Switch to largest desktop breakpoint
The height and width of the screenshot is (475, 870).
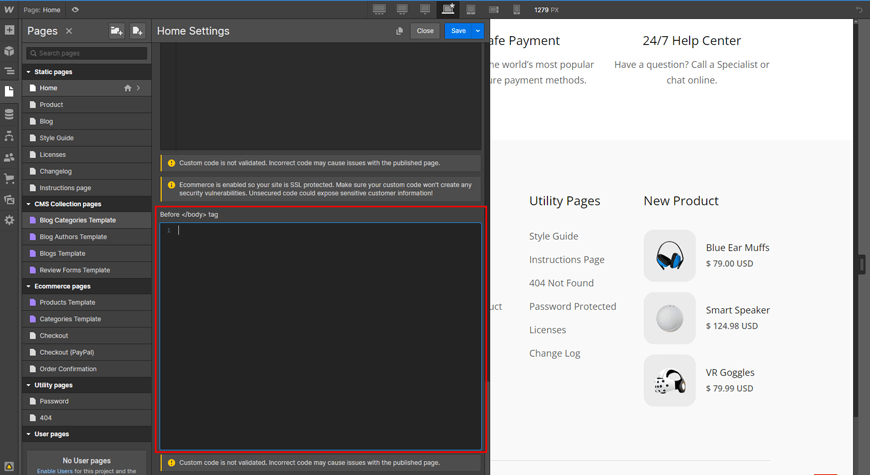pyautogui.click(x=379, y=9)
